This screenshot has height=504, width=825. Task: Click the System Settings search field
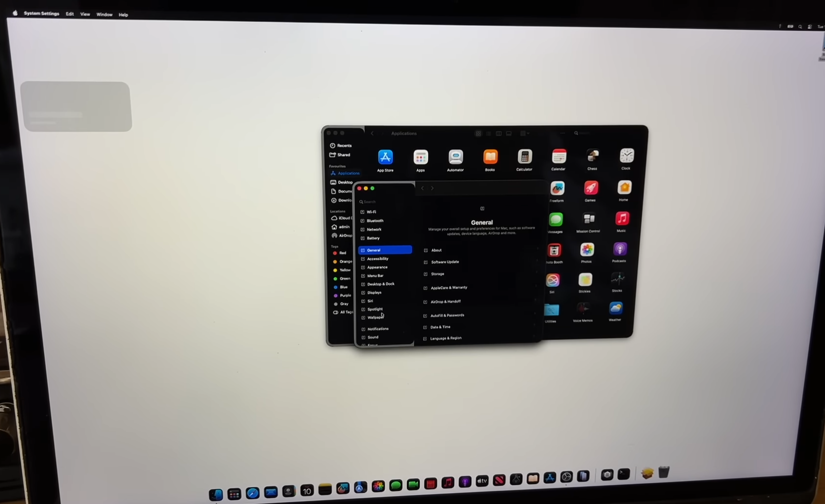(385, 202)
